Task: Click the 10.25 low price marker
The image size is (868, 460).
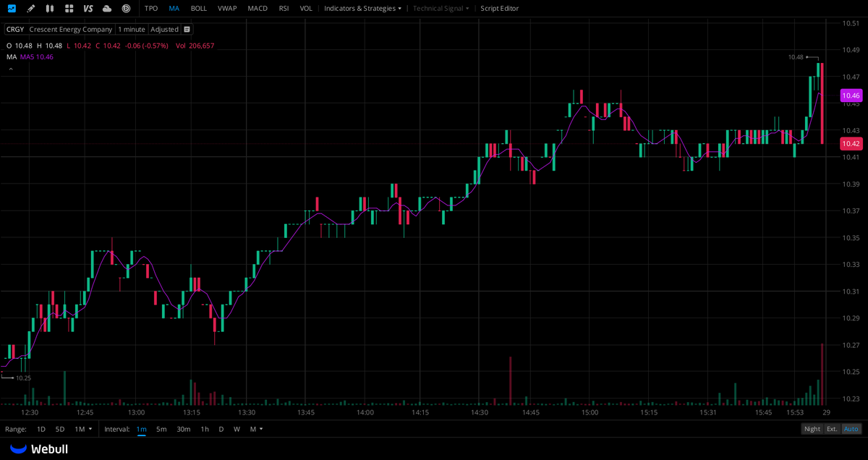Action: coord(24,378)
